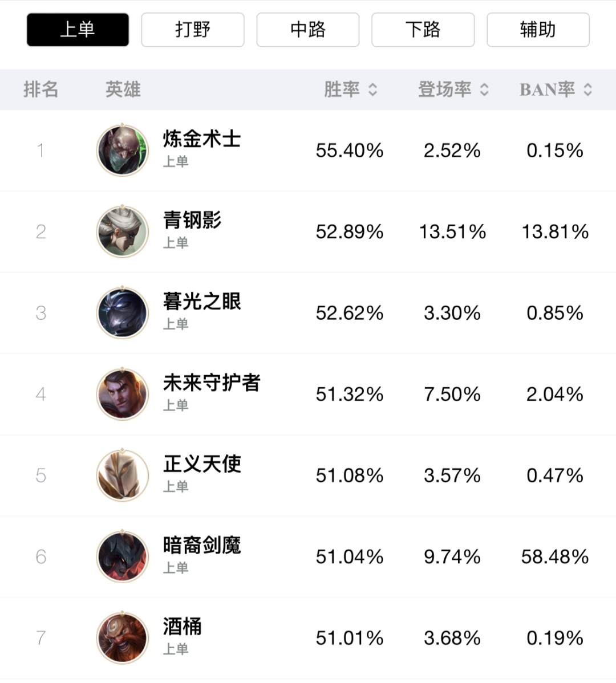Viewport: 616px width, 683px height.
Task: Switch to the 中路 tab
Action: point(307,30)
